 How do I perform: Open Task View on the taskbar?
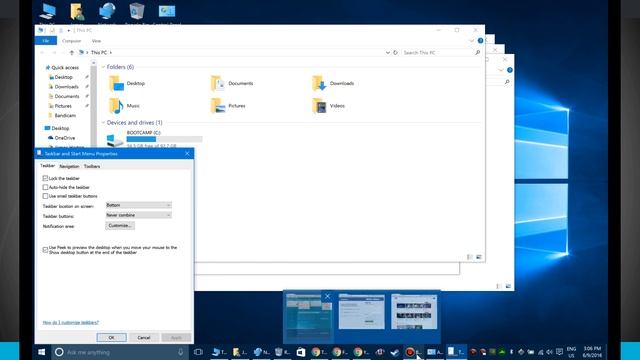click(198, 352)
